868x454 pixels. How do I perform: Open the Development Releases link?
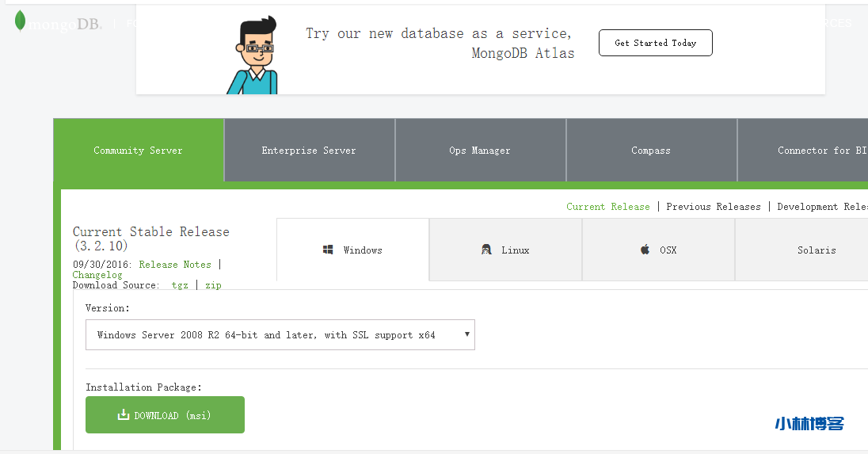822,207
